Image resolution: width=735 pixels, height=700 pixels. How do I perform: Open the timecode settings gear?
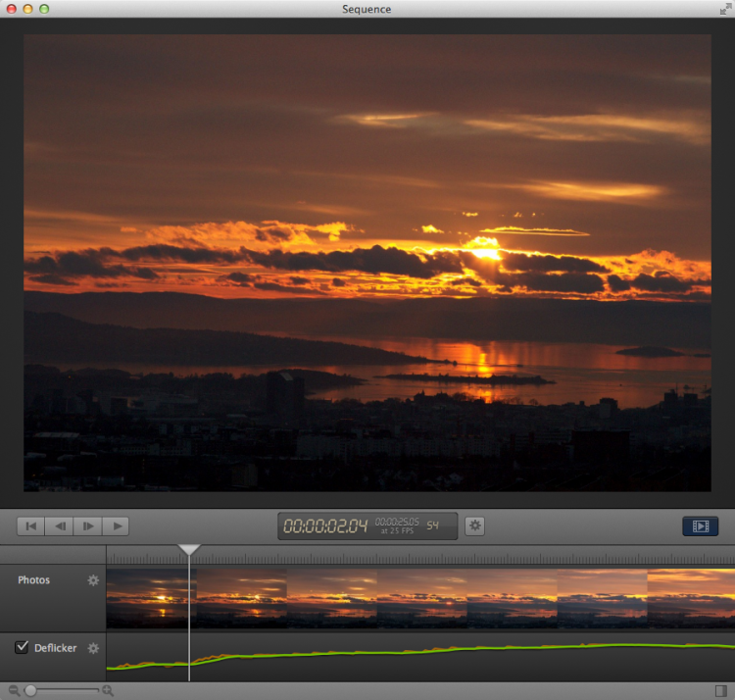475,526
